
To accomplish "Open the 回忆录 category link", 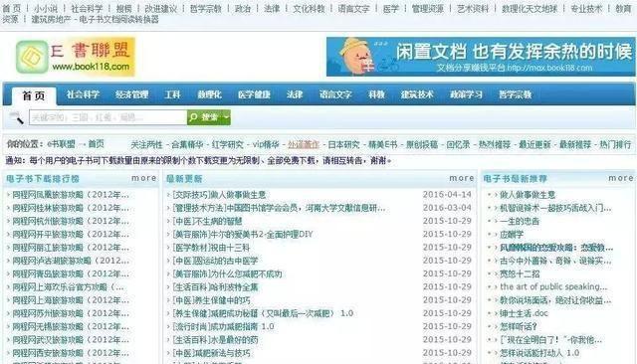I will click(458, 144).
